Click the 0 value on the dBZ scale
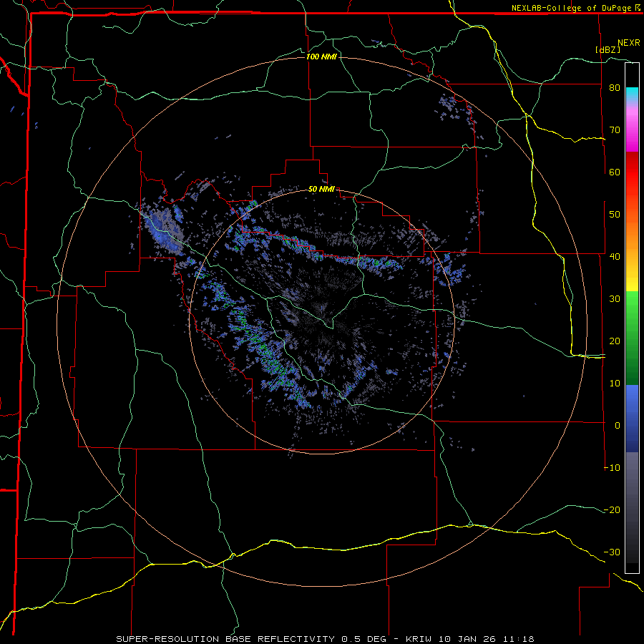This screenshot has width=644, height=644. click(x=618, y=426)
